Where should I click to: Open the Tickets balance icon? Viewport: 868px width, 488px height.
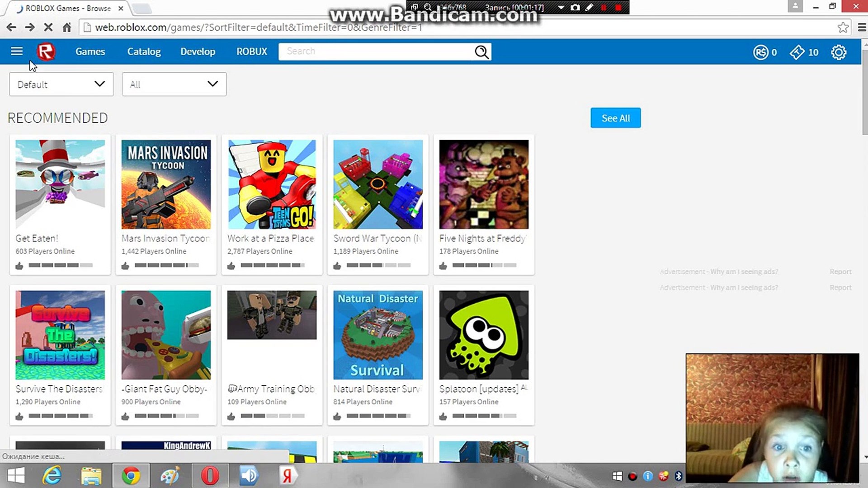coord(797,52)
